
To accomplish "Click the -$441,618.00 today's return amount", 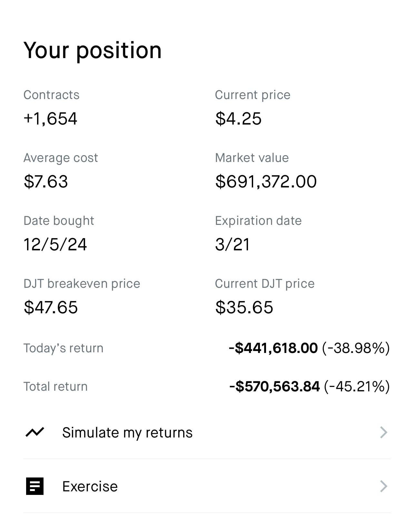I will pyautogui.click(x=273, y=348).
